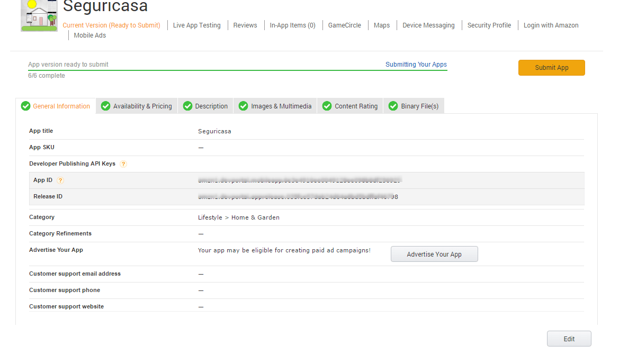Open the In-App Items (0) section
This screenshot has width=628, height=364.
(x=292, y=25)
